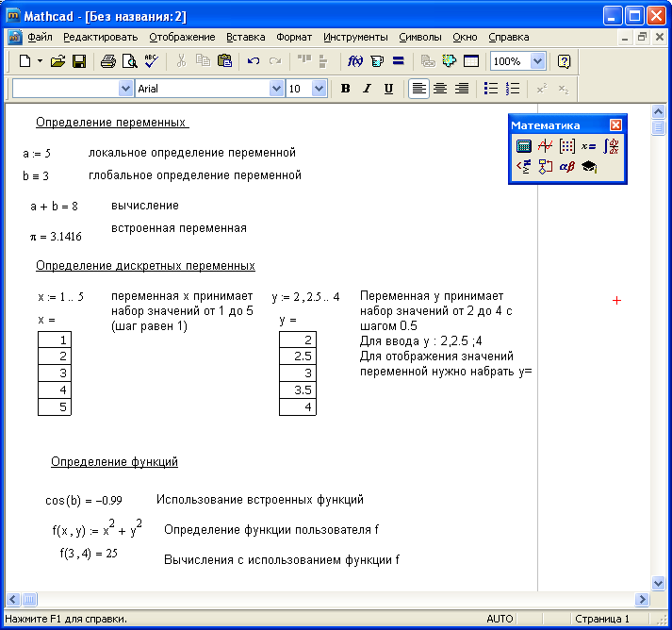Open print preview icon

tap(130, 61)
